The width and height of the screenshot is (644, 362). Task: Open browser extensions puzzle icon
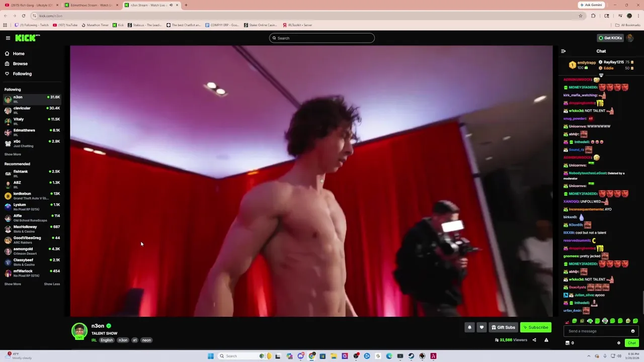point(593,16)
